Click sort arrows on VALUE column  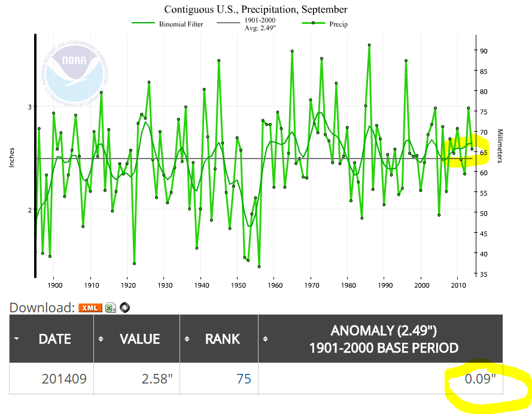click(101, 339)
